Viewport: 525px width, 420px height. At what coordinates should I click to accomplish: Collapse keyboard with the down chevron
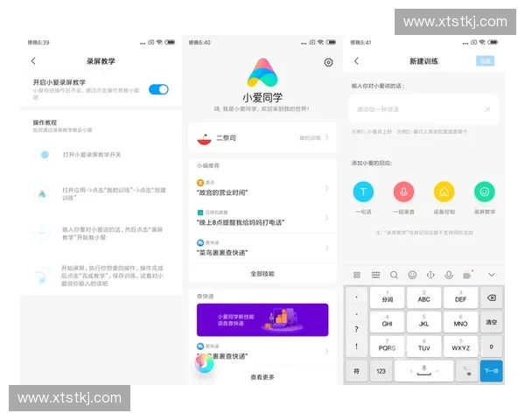pos(491,275)
